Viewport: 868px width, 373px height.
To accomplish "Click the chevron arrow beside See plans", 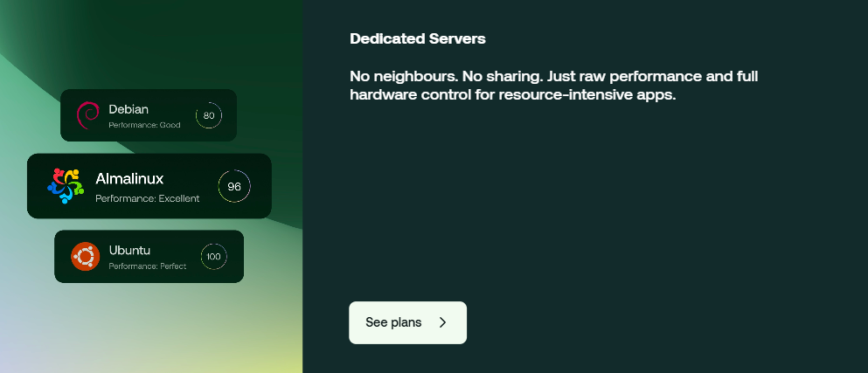I will point(442,322).
